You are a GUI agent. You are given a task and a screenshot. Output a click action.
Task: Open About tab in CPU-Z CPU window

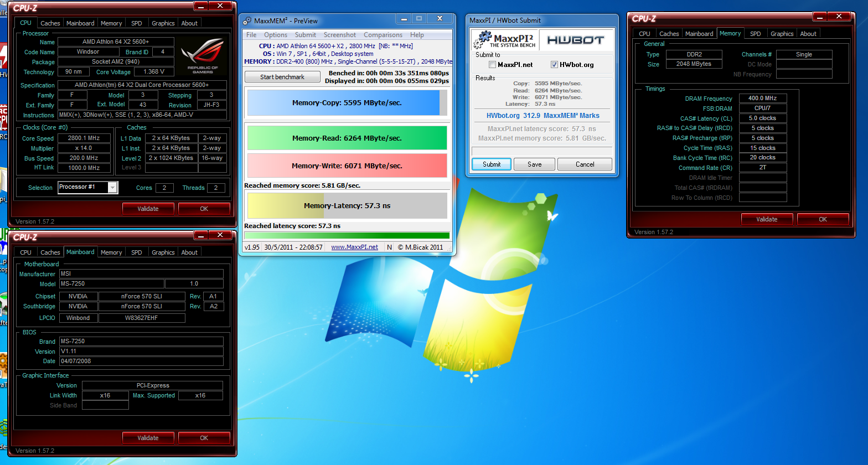tap(189, 23)
